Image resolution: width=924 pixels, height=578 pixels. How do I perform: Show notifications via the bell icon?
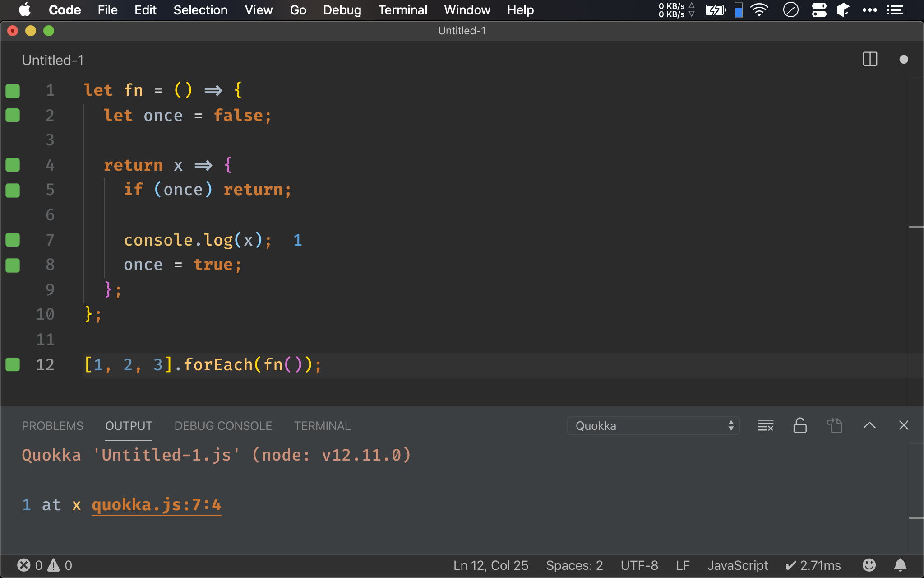[x=900, y=565]
